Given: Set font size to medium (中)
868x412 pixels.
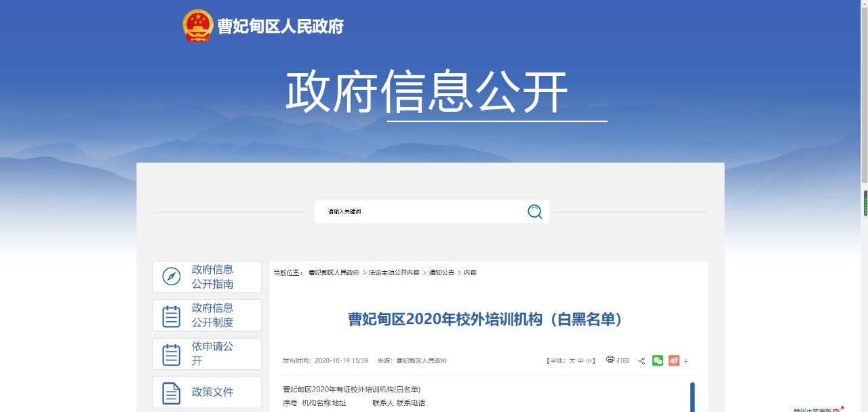Looking at the screenshot, I should coord(580,361).
